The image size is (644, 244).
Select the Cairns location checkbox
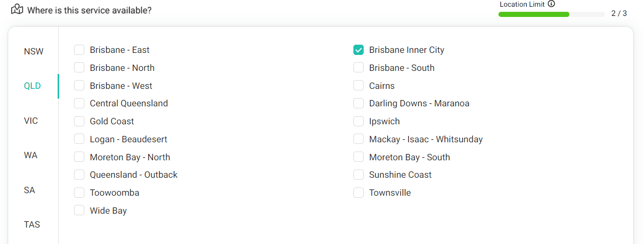tap(359, 86)
